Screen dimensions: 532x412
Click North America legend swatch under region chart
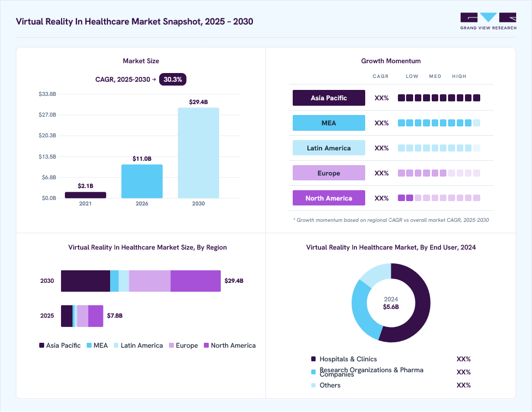[x=206, y=346]
